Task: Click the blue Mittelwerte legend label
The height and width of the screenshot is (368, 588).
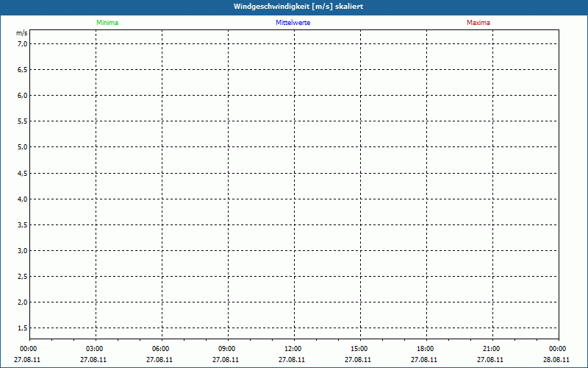Action: [293, 23]
